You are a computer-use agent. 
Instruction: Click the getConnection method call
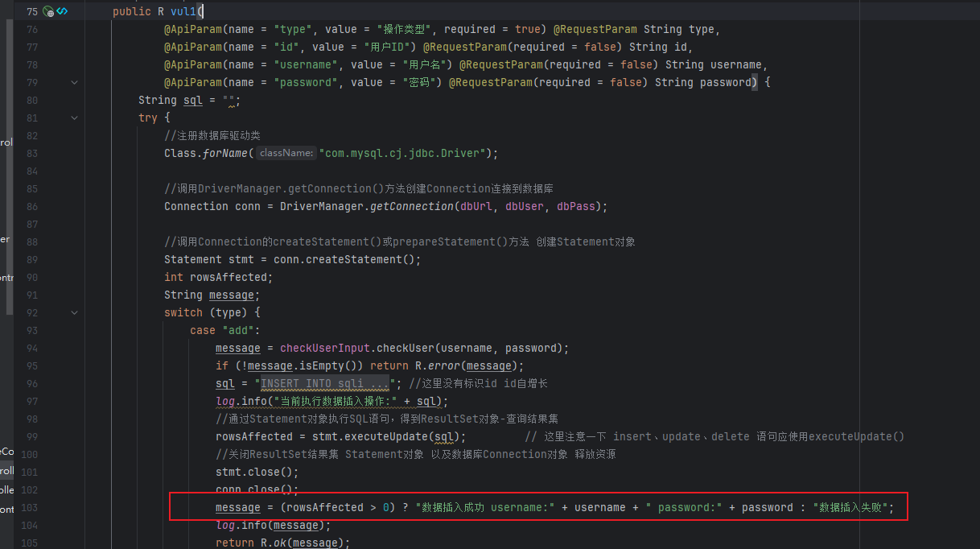(412, 206)
